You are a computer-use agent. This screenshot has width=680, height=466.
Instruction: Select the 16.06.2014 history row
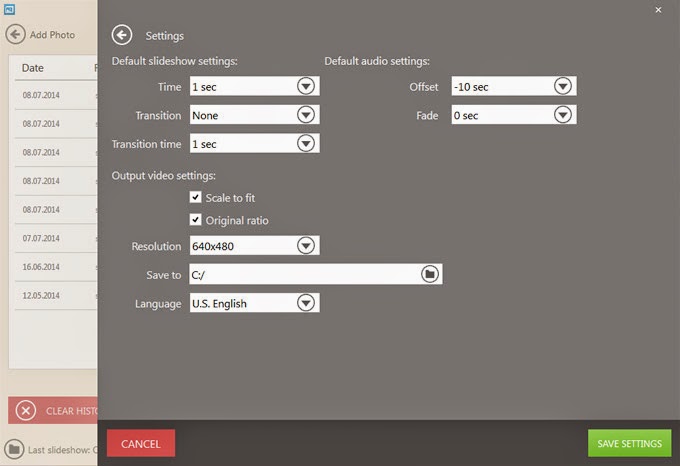pyautogui.click(x=56, y=267)
